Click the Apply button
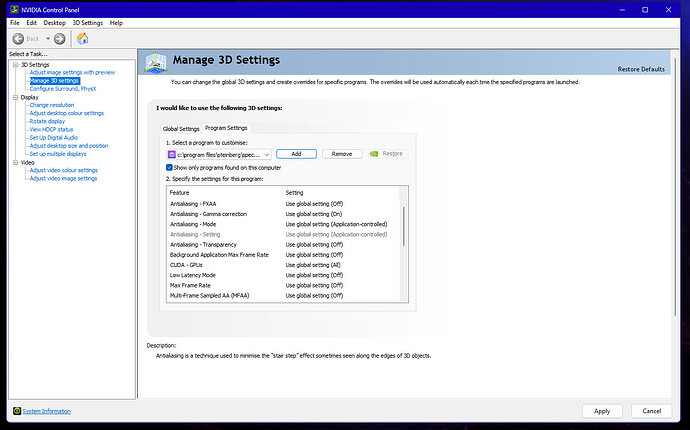Screen dimensions: 690x430 [602, 411]
